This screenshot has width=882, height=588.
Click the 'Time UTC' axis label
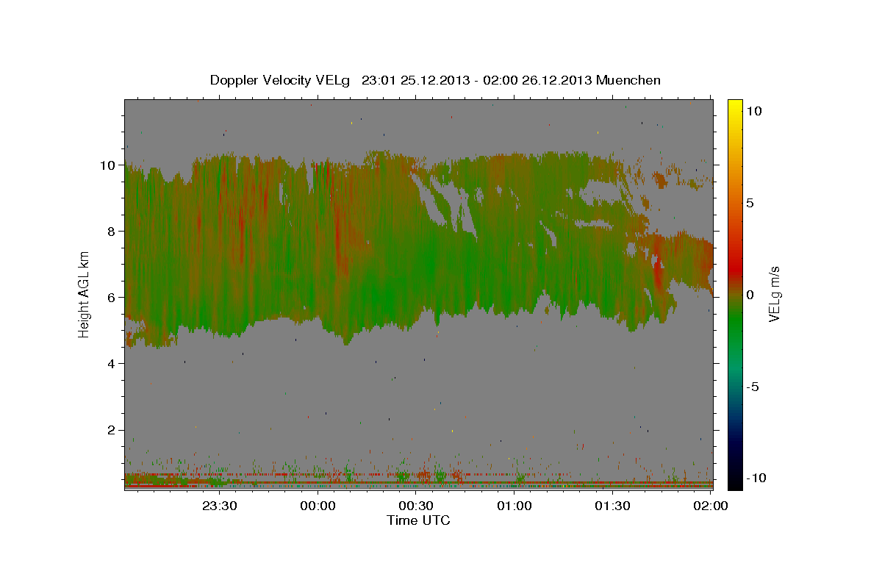pyautogui.click(x=418, y=520)
